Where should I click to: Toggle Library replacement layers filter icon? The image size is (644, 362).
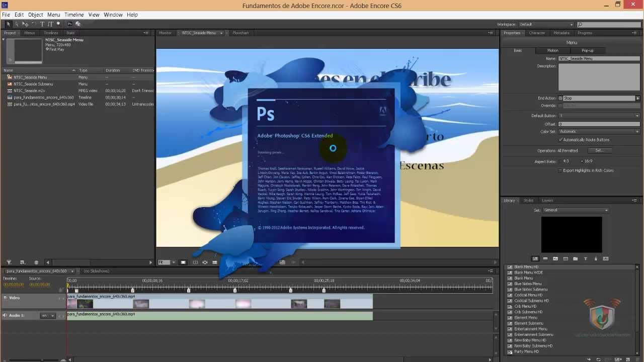(x=606, y=258)
